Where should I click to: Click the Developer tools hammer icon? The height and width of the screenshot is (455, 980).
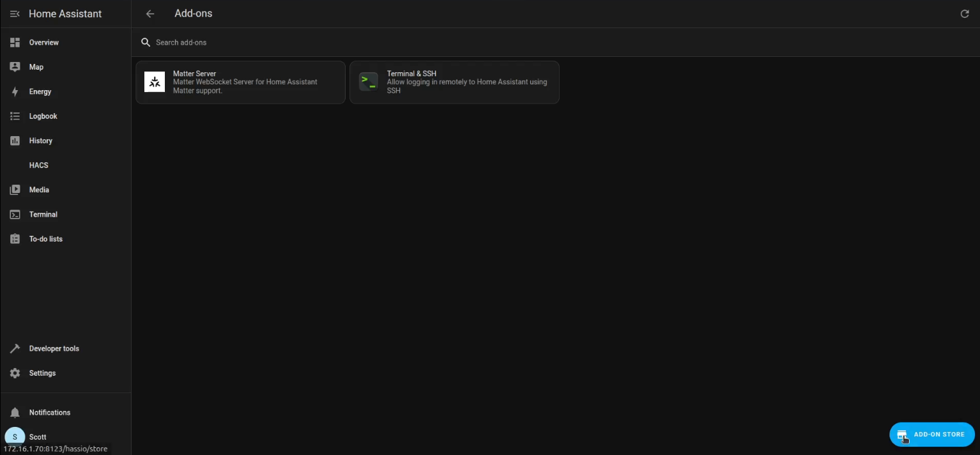tap(15, 348)
